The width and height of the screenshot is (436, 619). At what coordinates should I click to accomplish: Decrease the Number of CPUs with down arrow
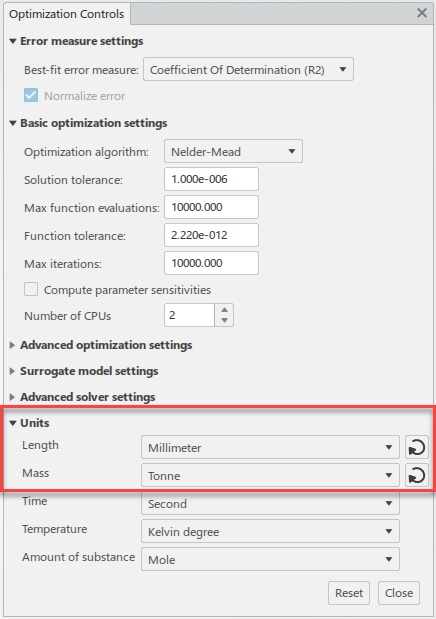(x=224, y=321)
